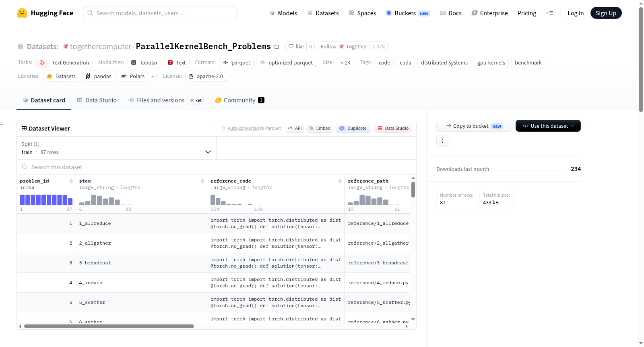Focus the Search models, datasets, users field
644x347 pixels.
(160, 13)
